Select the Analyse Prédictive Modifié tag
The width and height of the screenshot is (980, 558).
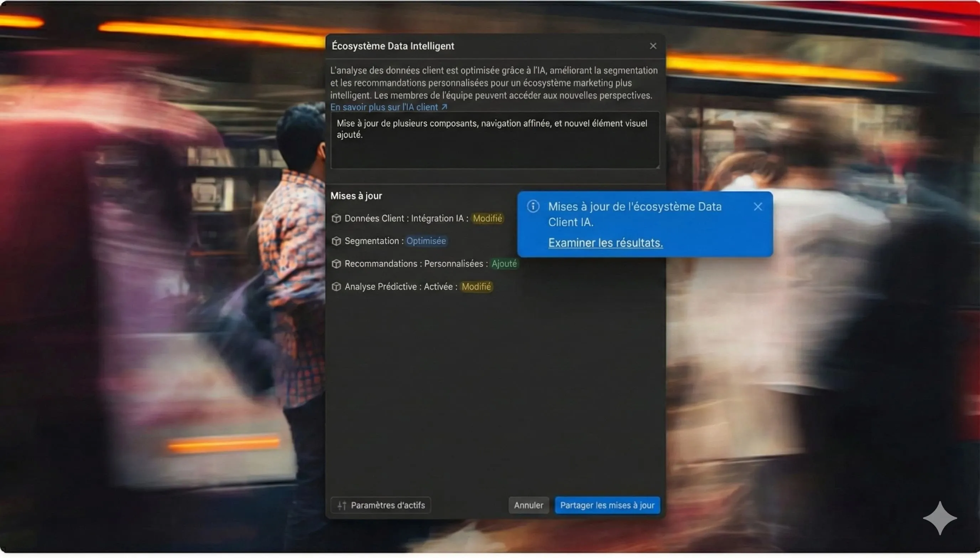tap(476, 287)
